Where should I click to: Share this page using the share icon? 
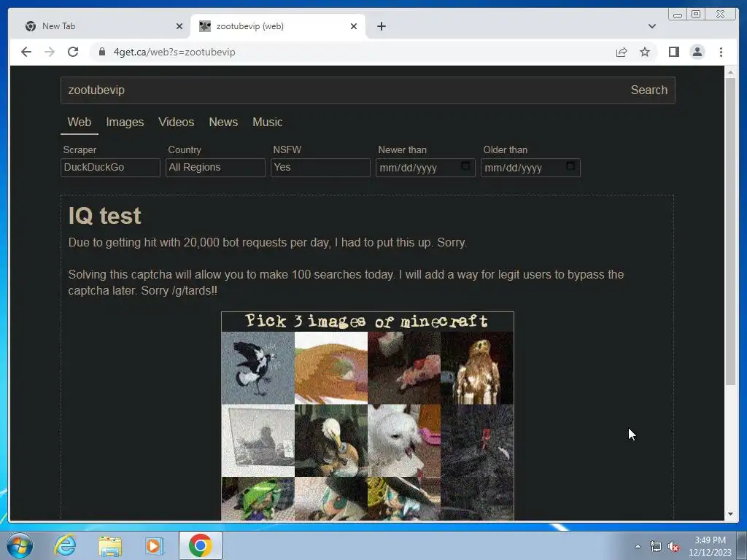click(622, 52)
